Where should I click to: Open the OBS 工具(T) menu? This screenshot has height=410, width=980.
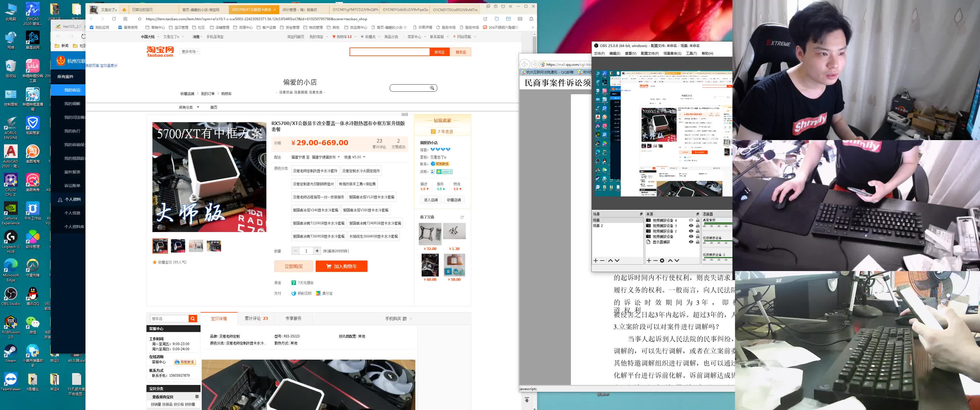(691, 54)
